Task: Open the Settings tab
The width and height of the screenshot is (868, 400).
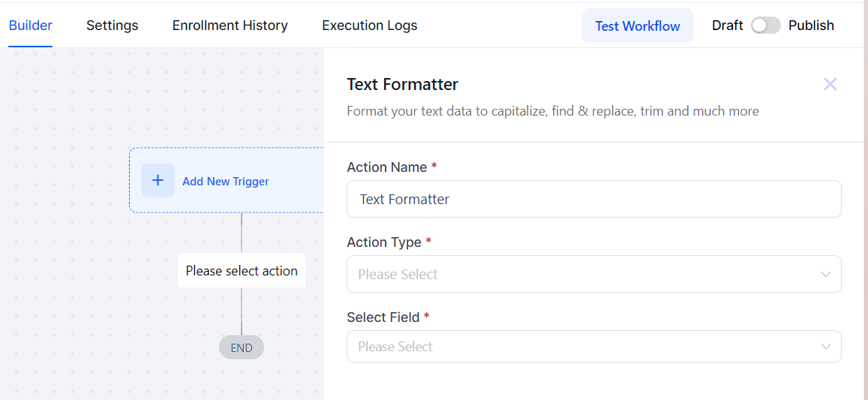Action: 113,26
